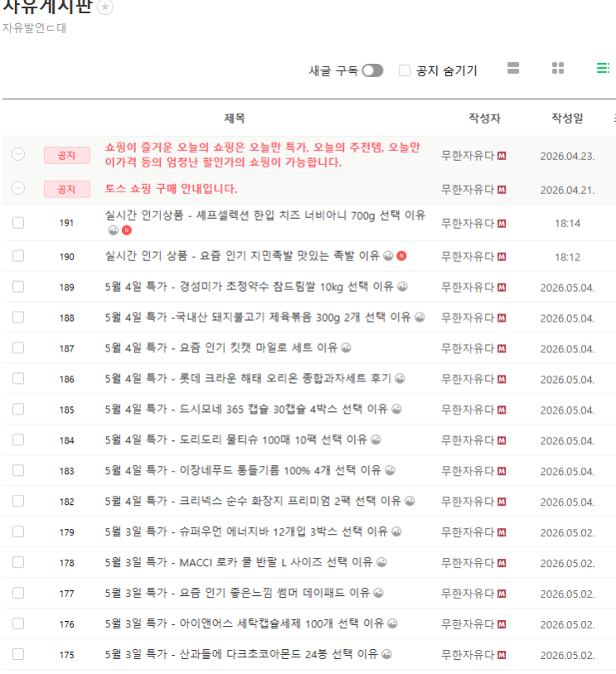Open post 국내산 돼지불고기 제육볶음 300g 2개
This screenshot has height=674, width=616.
pyautogui.click(x=258, y=318)
